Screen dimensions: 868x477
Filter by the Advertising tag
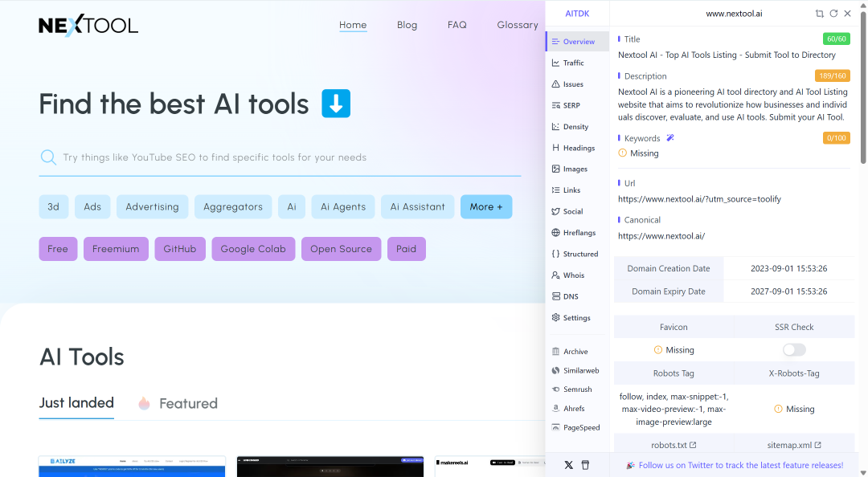(x=152, y=206)
